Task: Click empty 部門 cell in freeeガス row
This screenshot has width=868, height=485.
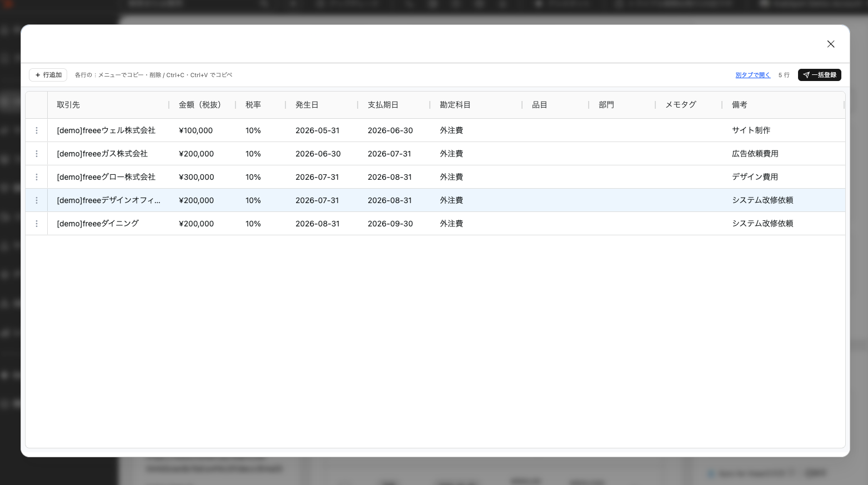Action: click(623, 154)
